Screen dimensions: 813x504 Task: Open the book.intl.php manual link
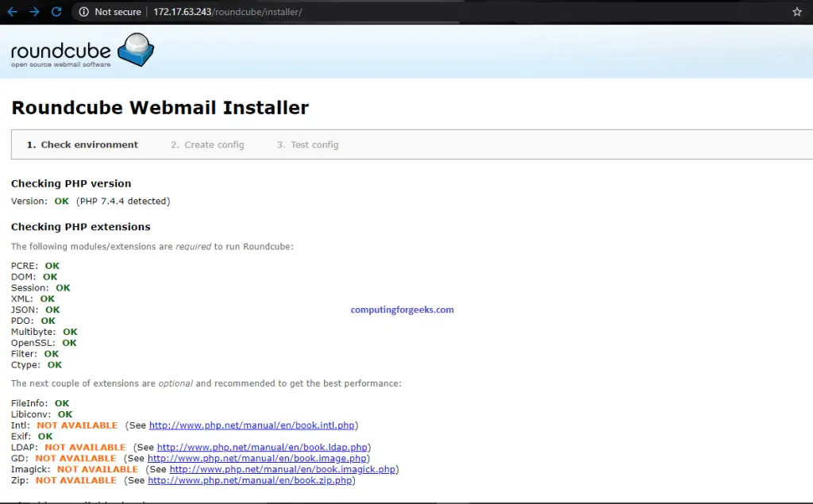252,425
